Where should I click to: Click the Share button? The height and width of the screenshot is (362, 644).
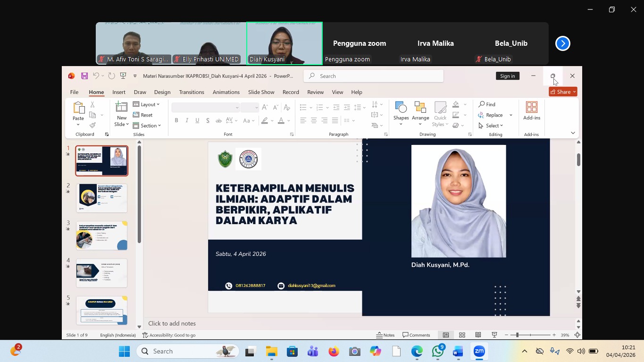[x=563, y=92]
